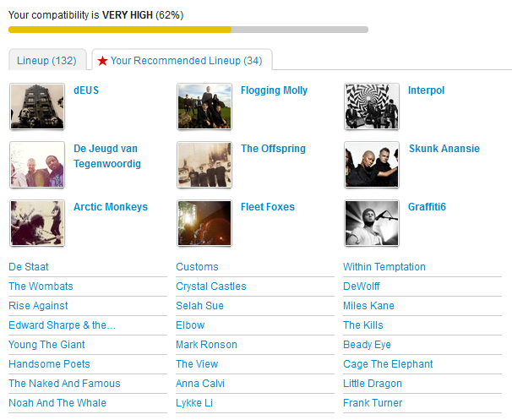Select the Interpol swirl-pattern thumbnail

372,106
